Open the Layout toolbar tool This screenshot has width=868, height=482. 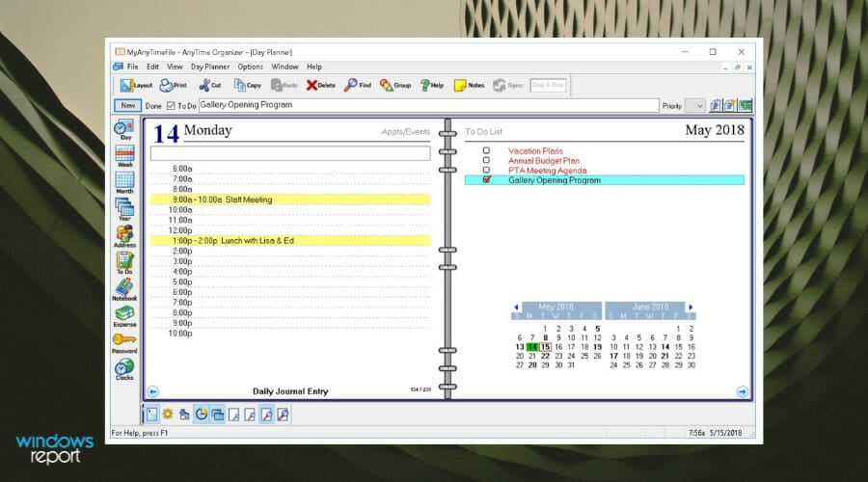(x=136, y=85)
